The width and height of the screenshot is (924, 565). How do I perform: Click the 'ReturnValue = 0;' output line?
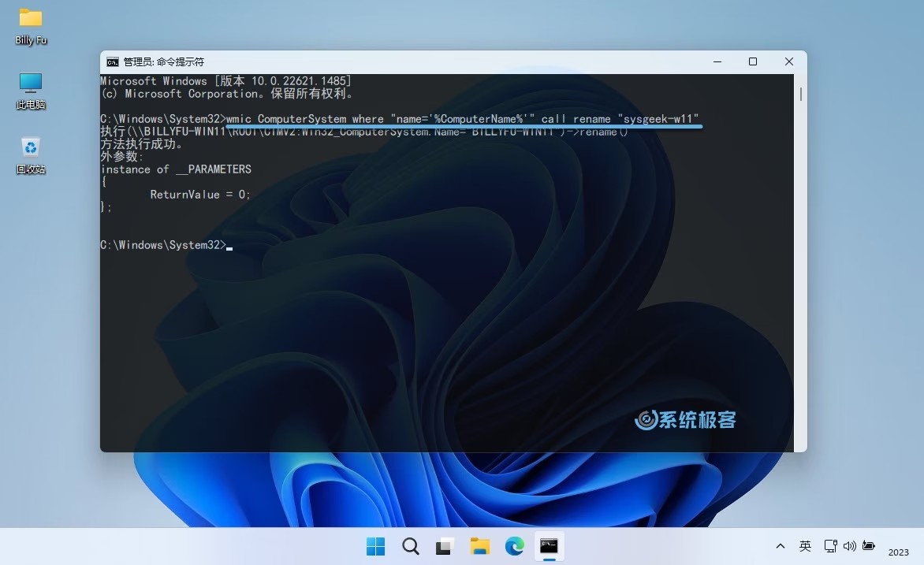click(x=199, y=195)
